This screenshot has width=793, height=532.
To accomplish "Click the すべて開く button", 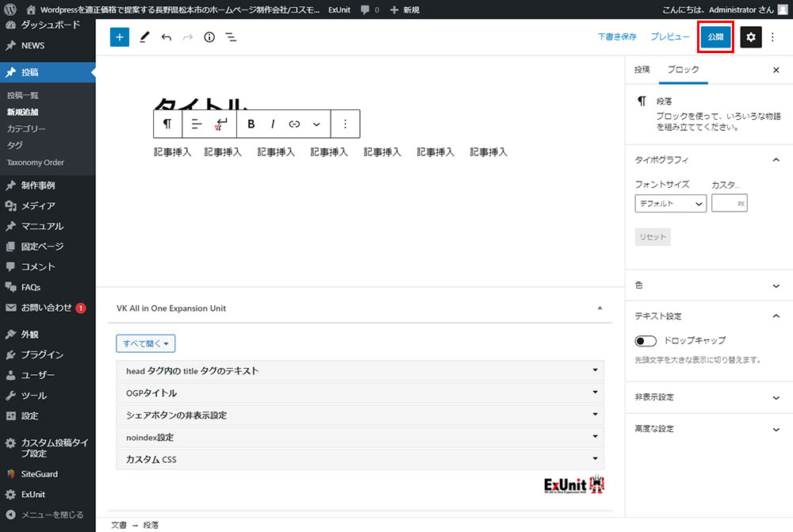I will 145,343.
